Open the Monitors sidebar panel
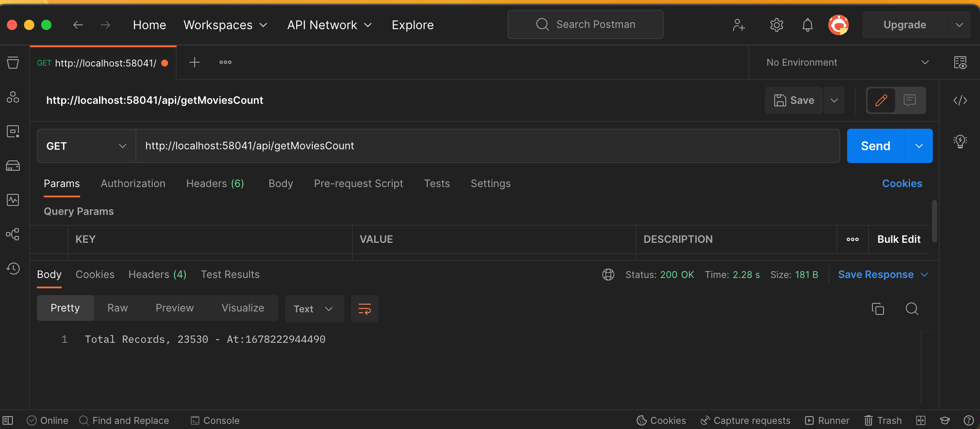 coord(12,200)
